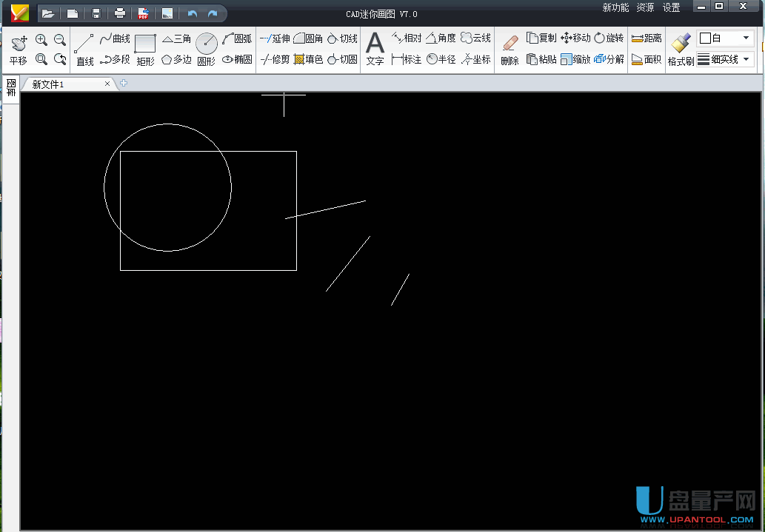Screen dimensions: 765x532
Task: Open a file with the folder icon
Action: pyautogui.click(x=48, y=13)
